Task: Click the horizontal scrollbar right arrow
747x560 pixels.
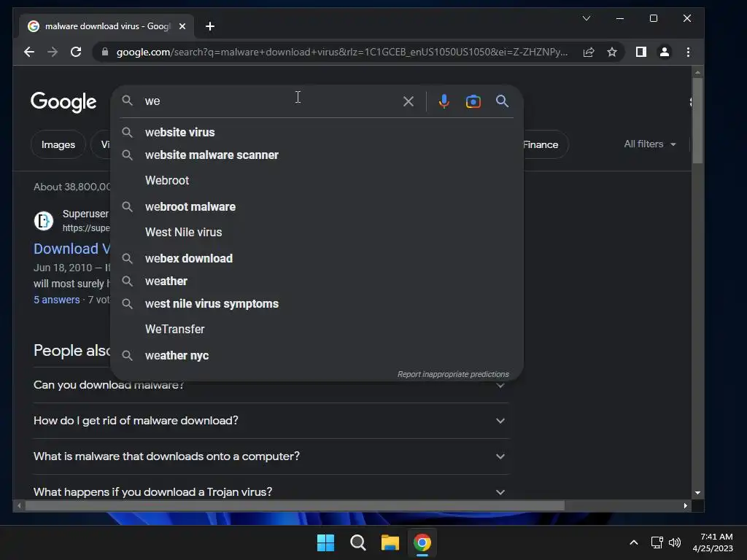Action: point(686,506)
